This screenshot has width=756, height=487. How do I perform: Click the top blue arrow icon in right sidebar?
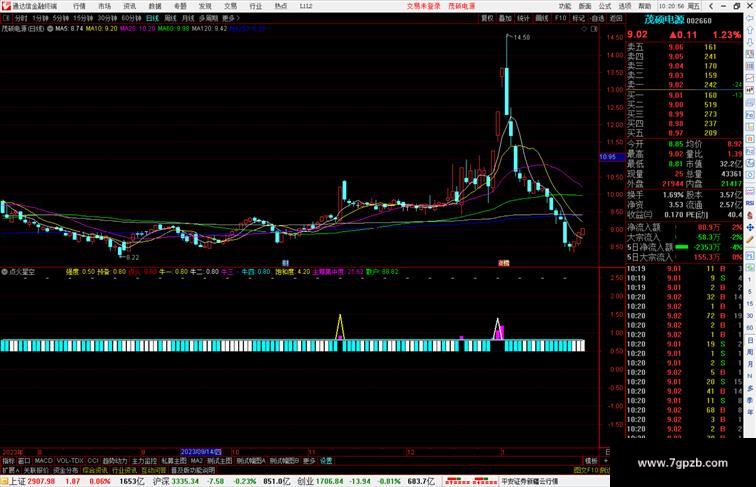pos(750,18)
